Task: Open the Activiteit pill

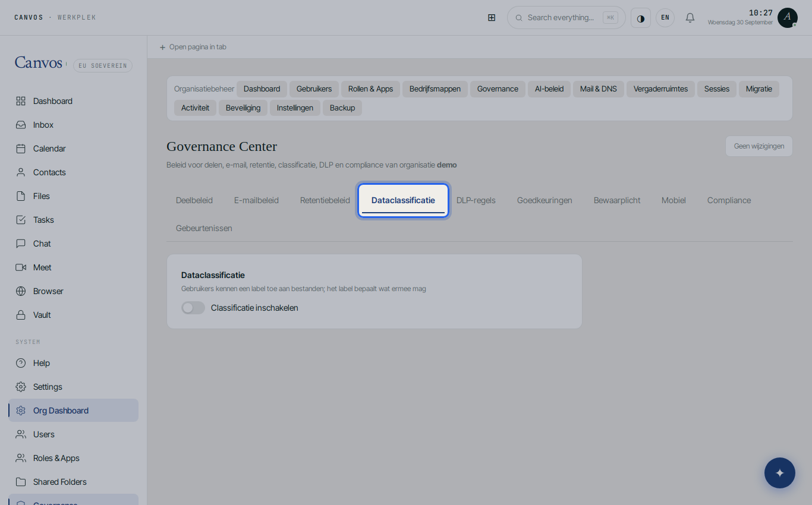Action: pos(195,108)
